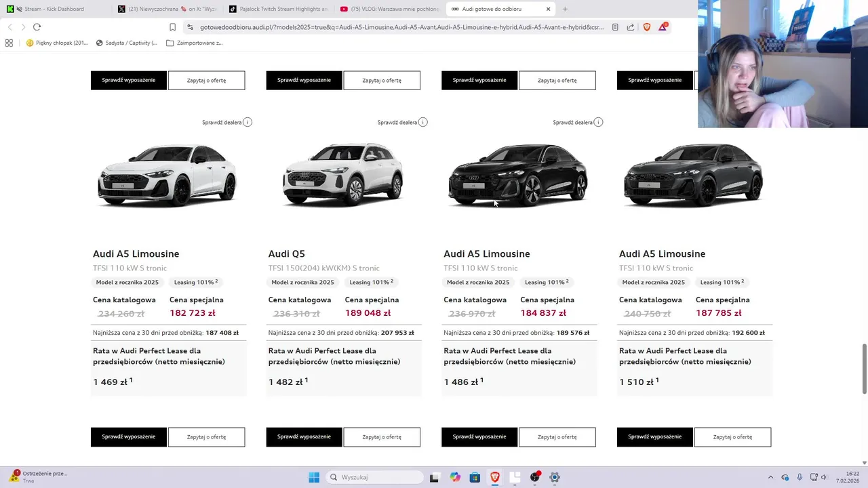This screenshot has height=488, width=868.
Task: Open Sadysta / Captivity bookmark
Action: (127, 43)
